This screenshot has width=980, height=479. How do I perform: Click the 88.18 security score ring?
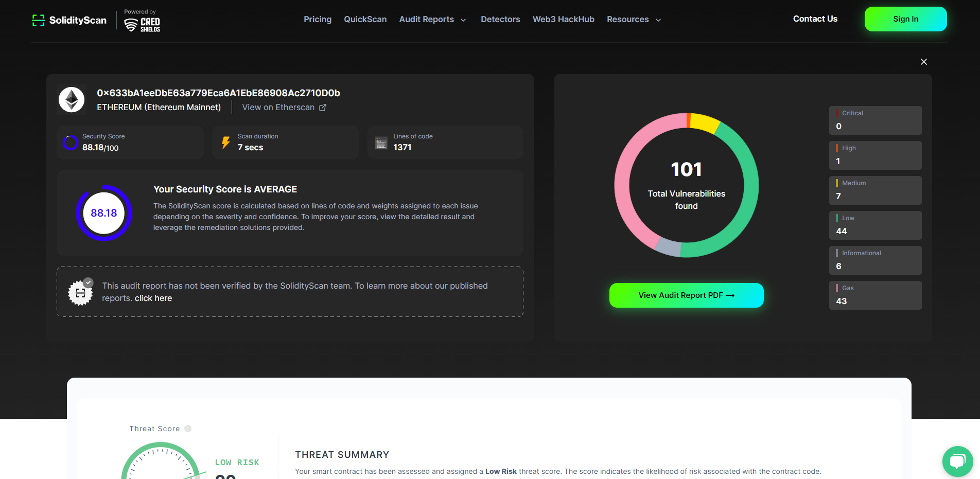104,213
